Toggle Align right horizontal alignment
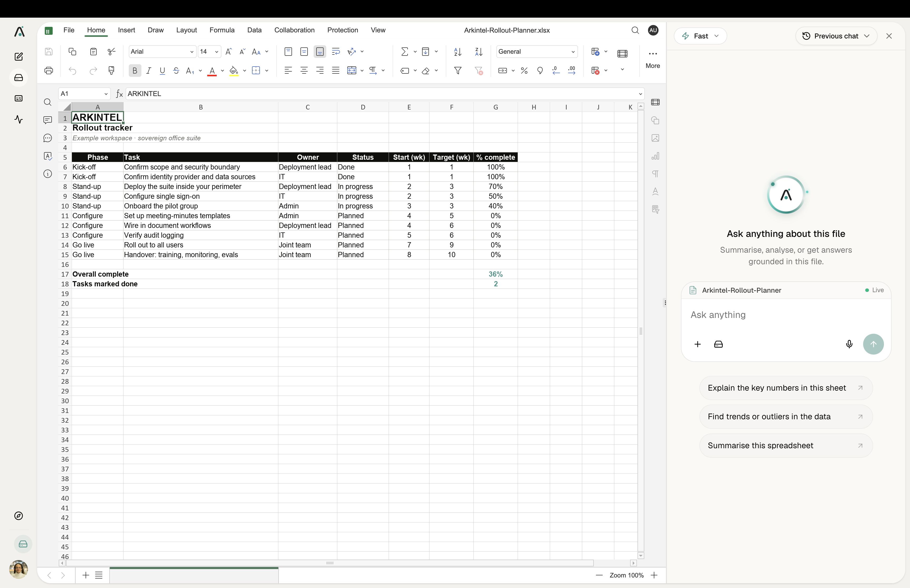Viewport: 910px width, 588px height. pos(320,71)
